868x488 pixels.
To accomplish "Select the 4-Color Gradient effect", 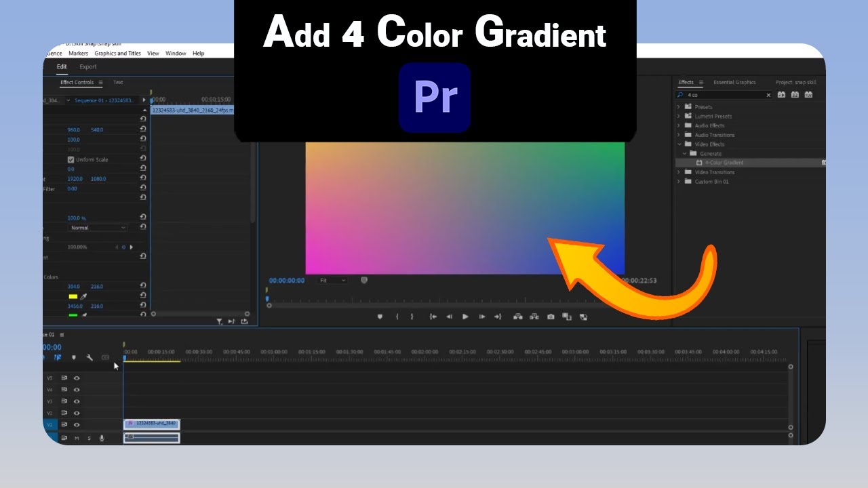I will (724, 163).
